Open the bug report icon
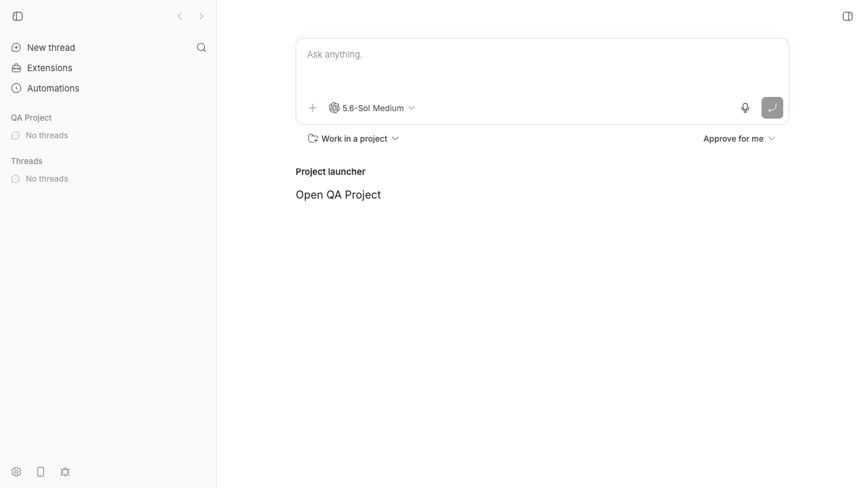The height and width of the screenshot is (488, 868). click(65, 472)
